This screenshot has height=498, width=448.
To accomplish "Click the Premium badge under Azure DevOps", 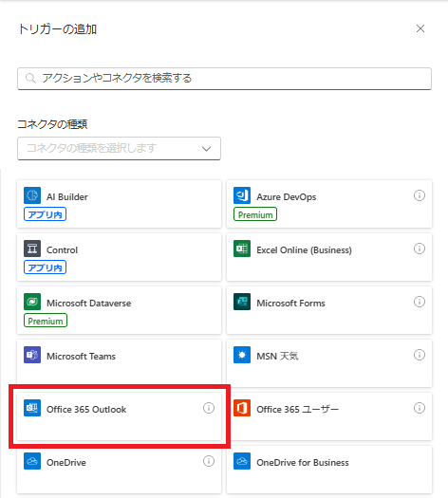I will (x=255, y=214).
